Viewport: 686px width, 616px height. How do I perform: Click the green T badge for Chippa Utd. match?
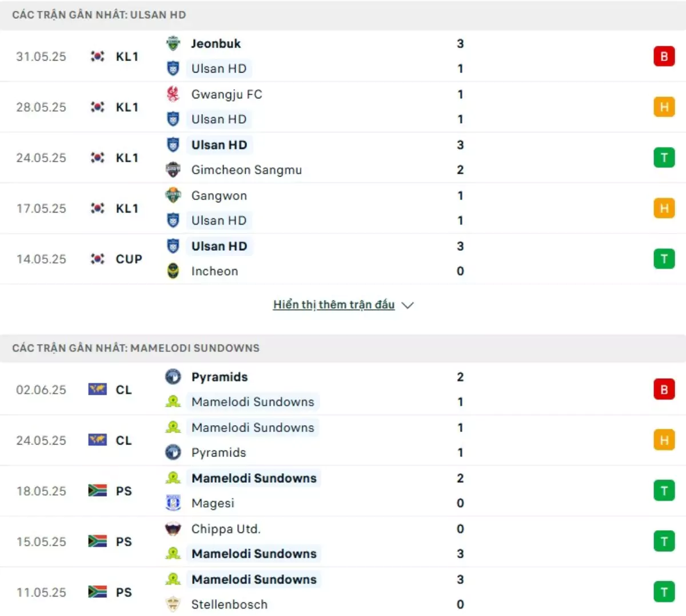tap(664, 541)
